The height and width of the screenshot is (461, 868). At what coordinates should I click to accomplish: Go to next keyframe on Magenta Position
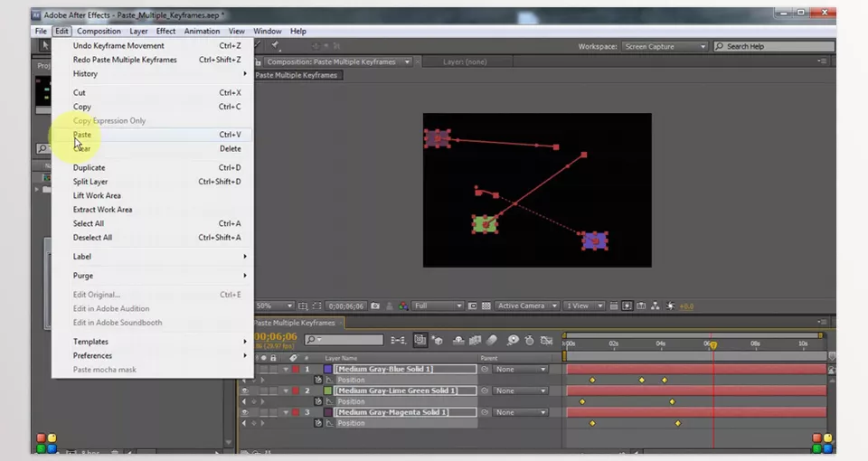tap(262, 423)
